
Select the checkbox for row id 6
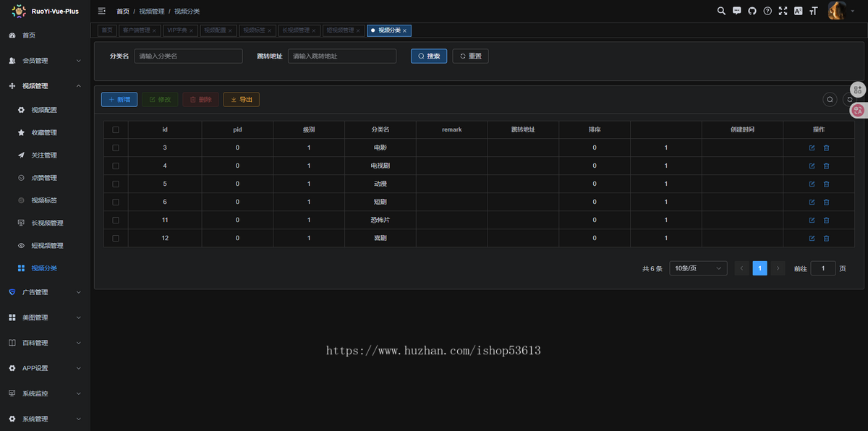(x=116, y=202)
